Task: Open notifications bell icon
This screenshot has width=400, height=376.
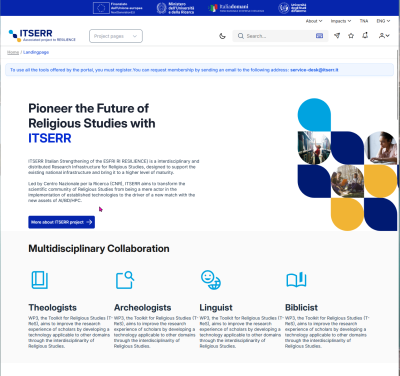Action: tap(365, 35)
